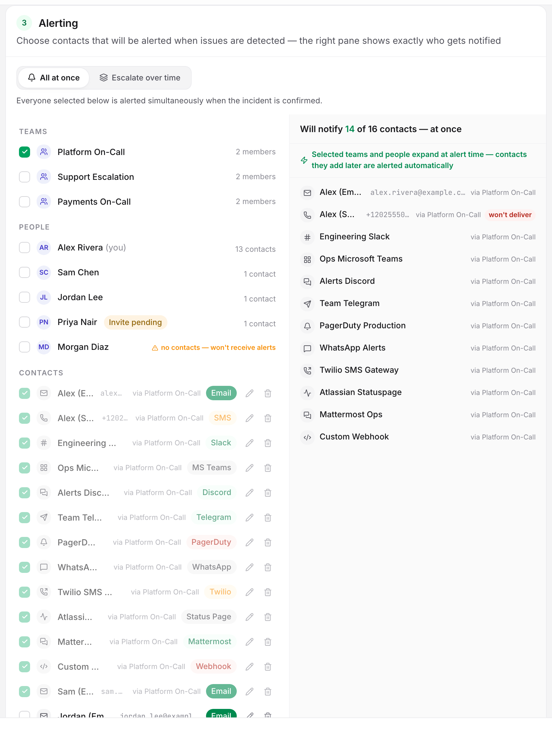Image resolution: width=552 pixels, height=756 pixels.
Task: Delete the Alex SMS contact via trash icon
Action: [x=267, y=418]
